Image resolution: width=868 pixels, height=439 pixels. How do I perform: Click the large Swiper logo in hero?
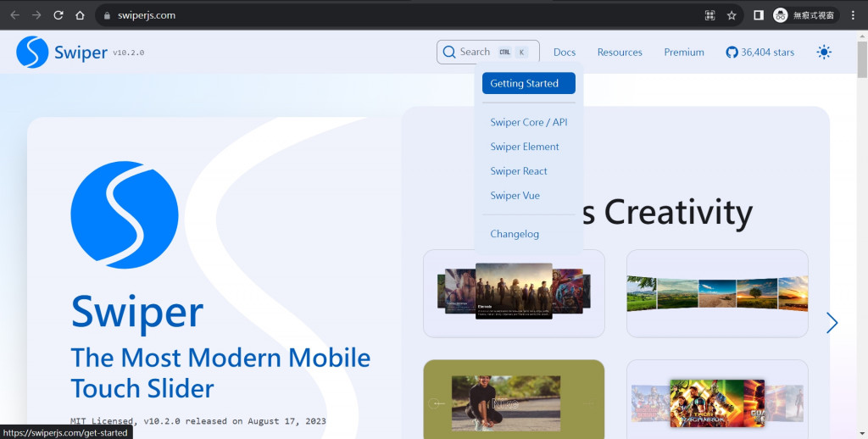tap(125, 214)
